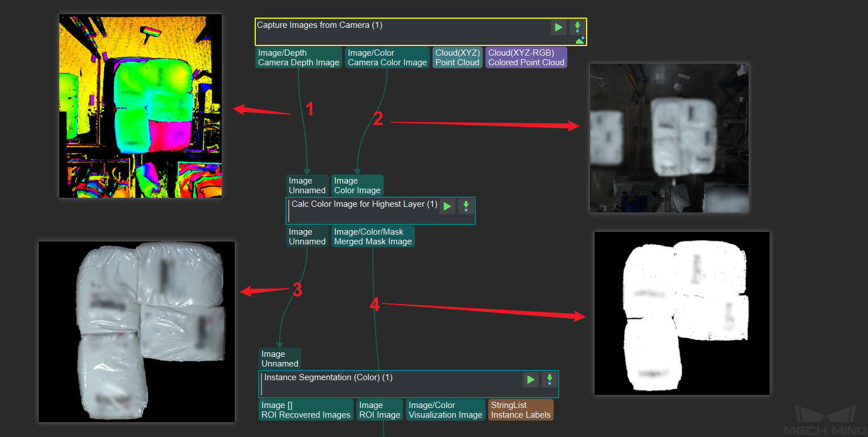This screenshot has width=868, height=437.
Task: Select the Camera Depth Image output port
Action: tap(298, 57)
